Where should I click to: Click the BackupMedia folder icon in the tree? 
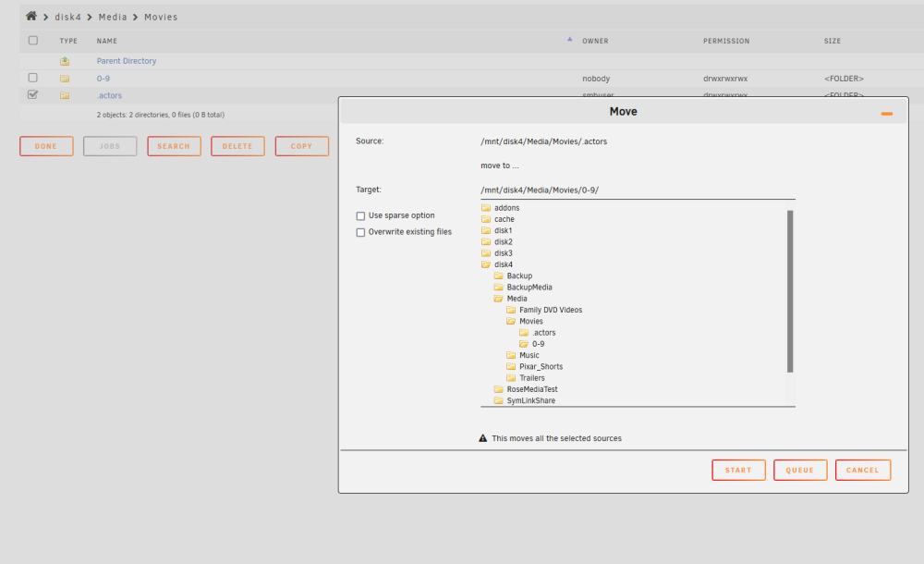(499, 287)
